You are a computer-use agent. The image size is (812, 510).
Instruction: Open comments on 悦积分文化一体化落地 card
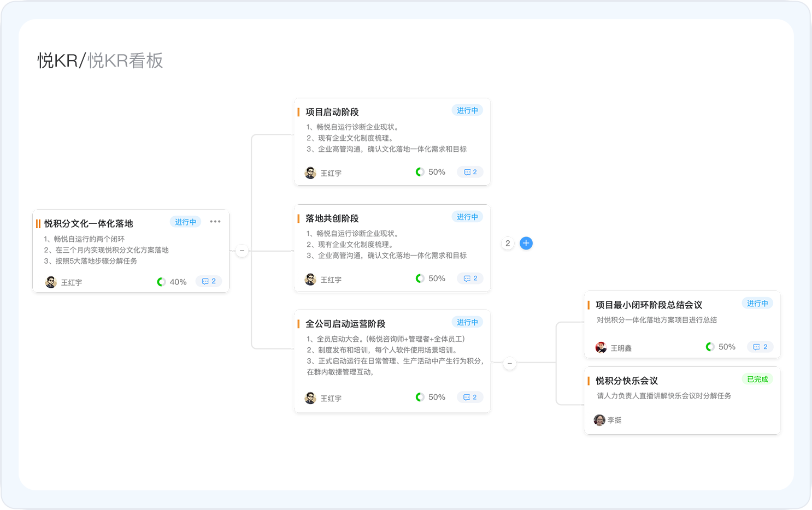(208, 281)
